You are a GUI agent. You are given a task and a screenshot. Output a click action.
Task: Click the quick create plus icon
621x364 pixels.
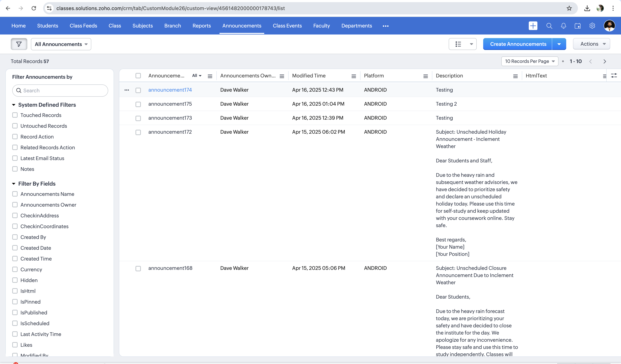(533, 26)
